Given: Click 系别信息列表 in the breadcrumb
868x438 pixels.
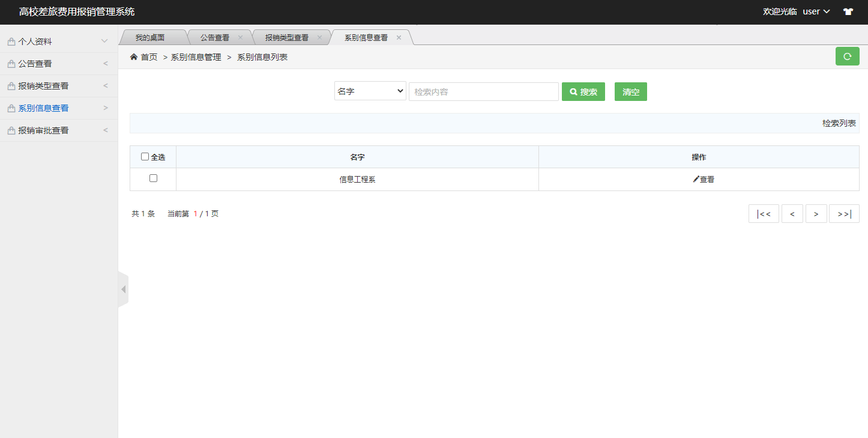Looking at the screenshot, I should [x=262, y=57].
